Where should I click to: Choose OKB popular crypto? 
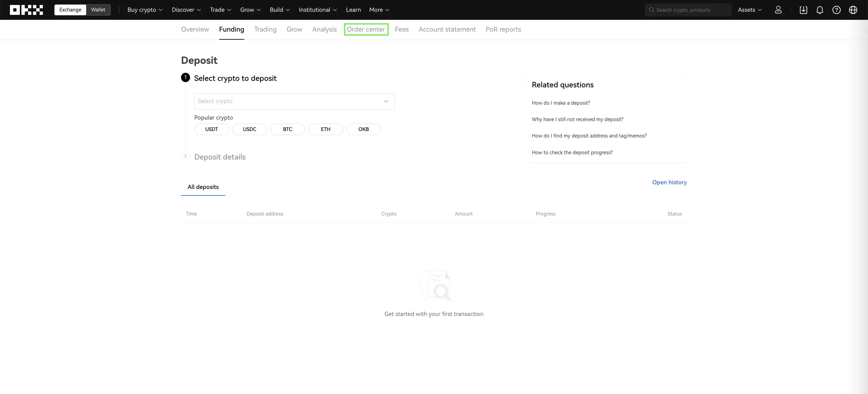tap(363, 129)
